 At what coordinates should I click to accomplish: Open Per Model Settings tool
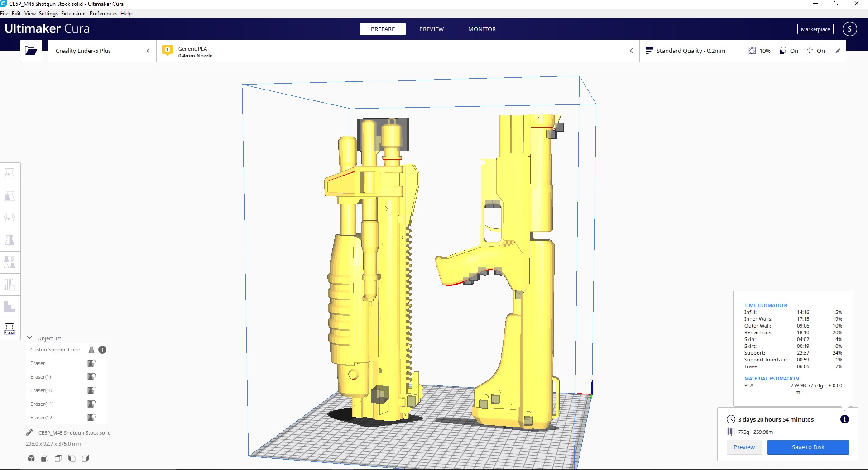click(10, 262)
